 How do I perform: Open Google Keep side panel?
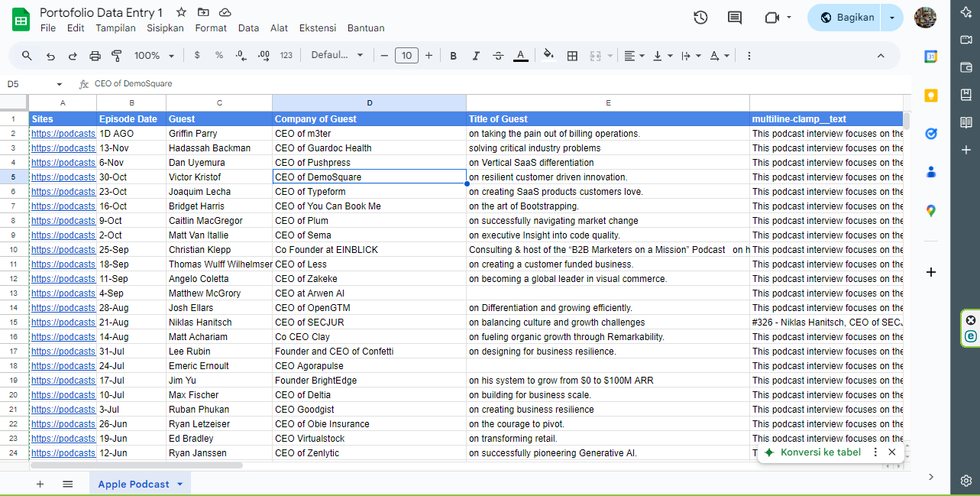[x=931, y=95]
